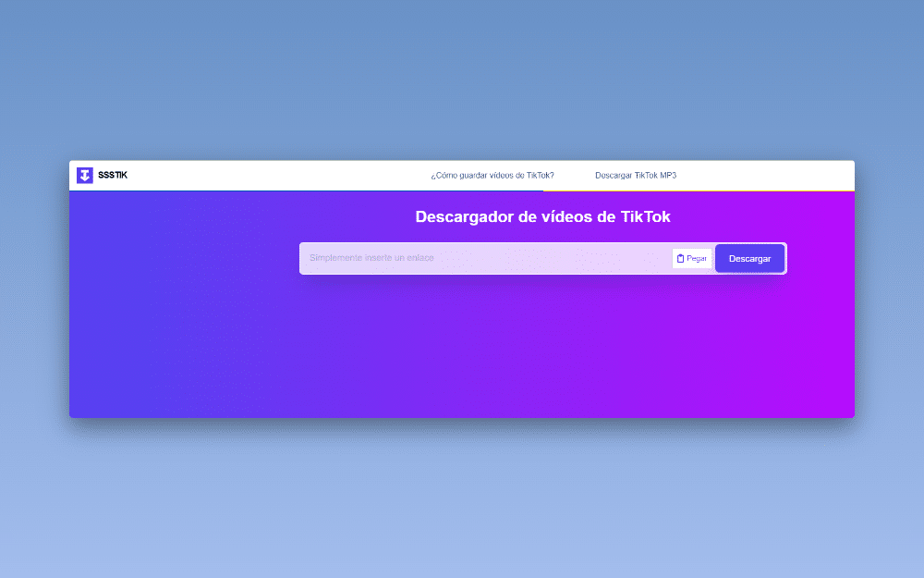Open '¿Cómo guardar vídeos de TikTok?' link

tap(492, 175)
